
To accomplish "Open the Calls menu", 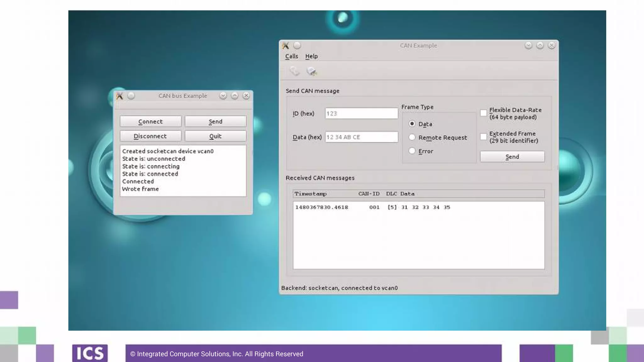I will pos(291,56).
